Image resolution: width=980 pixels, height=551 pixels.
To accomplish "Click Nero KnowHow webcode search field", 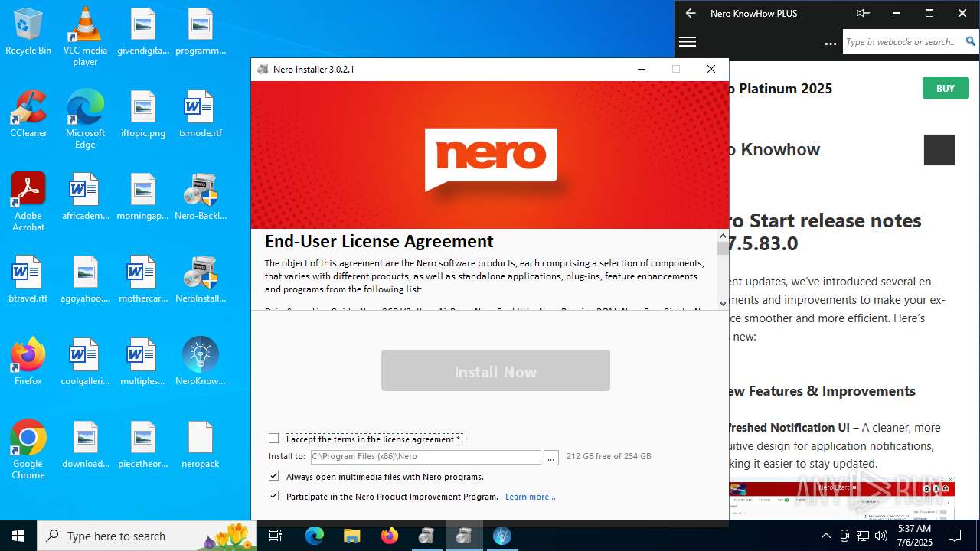I will pyautogui.click(x=902, y=42).
